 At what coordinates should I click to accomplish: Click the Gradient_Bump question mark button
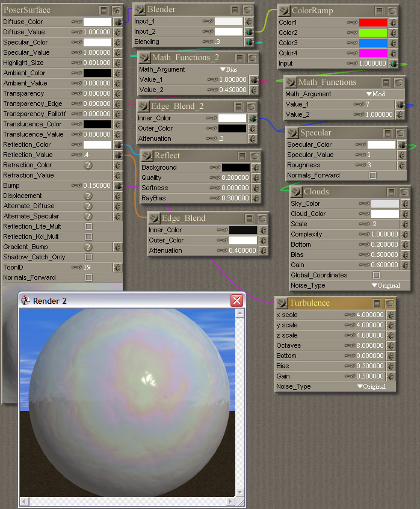click(x=88, y=247)
